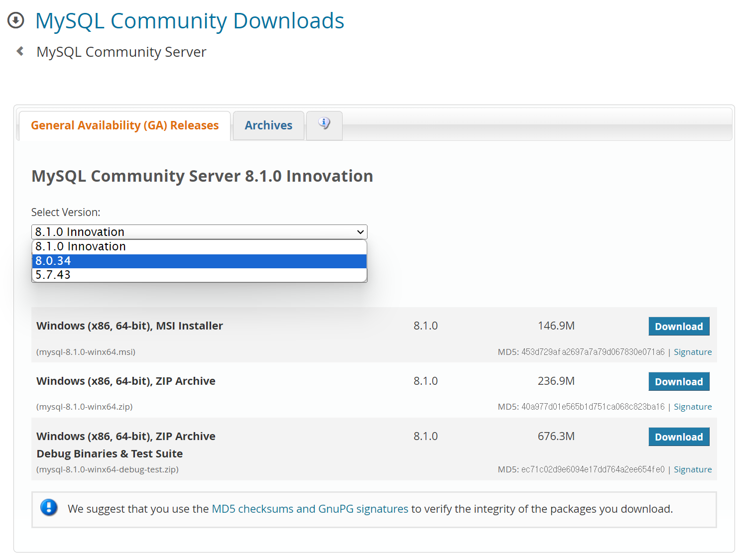This screenshot has width=738, height=560.
Task: Download the Windows MSI Installer
Action: click(679, 326)
